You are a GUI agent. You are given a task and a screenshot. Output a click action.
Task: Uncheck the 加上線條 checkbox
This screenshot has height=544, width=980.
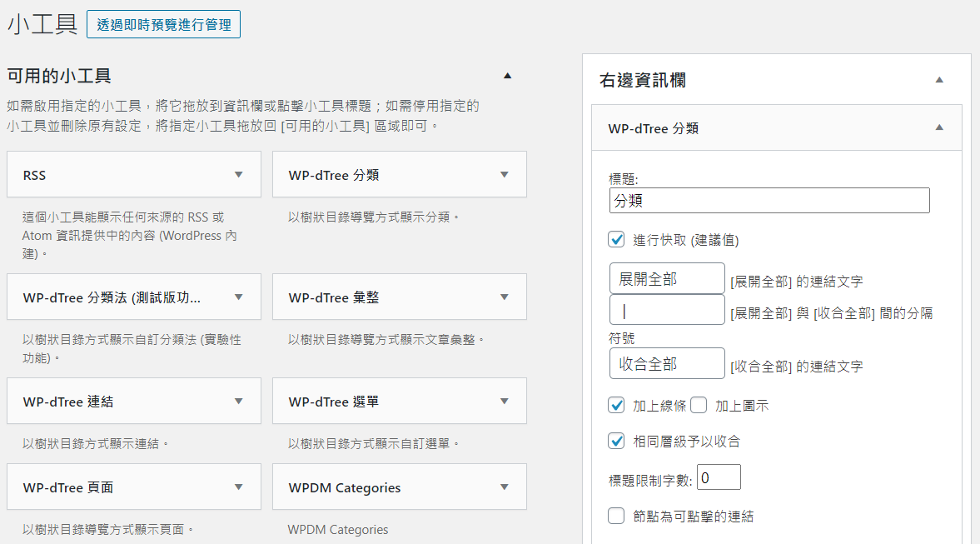(x=616, y=405)
